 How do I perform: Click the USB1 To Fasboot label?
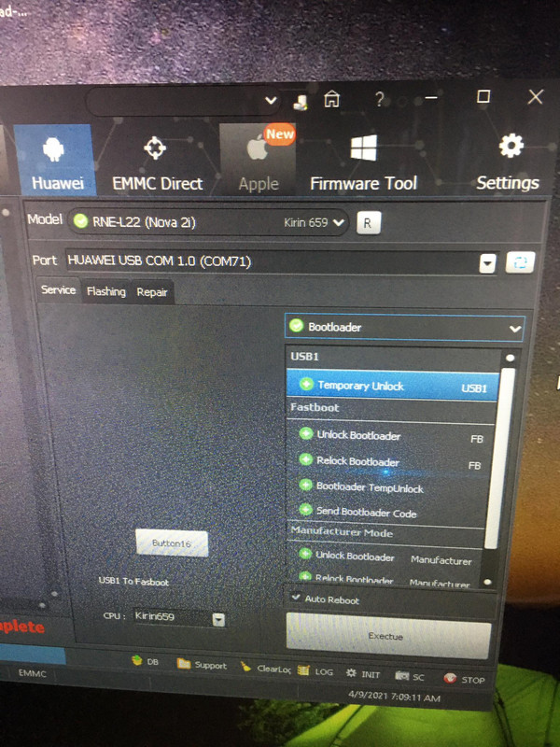click(x=133, y=581)
